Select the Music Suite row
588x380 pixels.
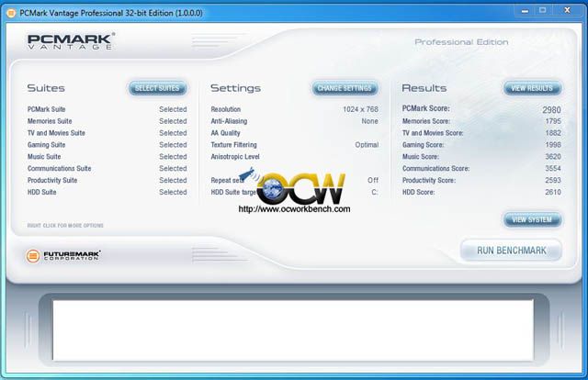coord(107,157)
